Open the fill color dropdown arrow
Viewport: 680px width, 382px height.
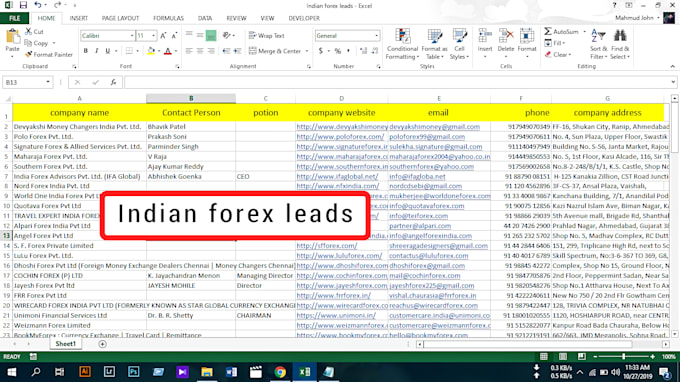(x=159, y=51)
